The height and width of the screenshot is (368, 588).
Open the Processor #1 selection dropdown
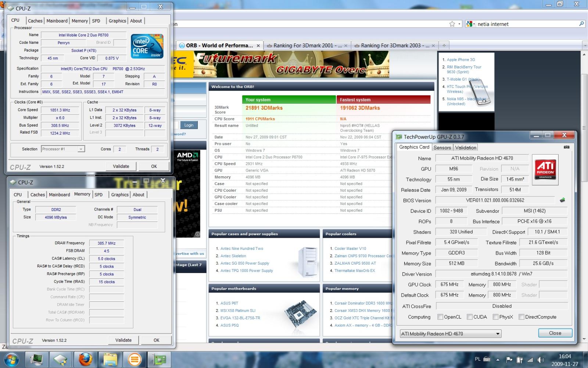click(x=63, y=149)
